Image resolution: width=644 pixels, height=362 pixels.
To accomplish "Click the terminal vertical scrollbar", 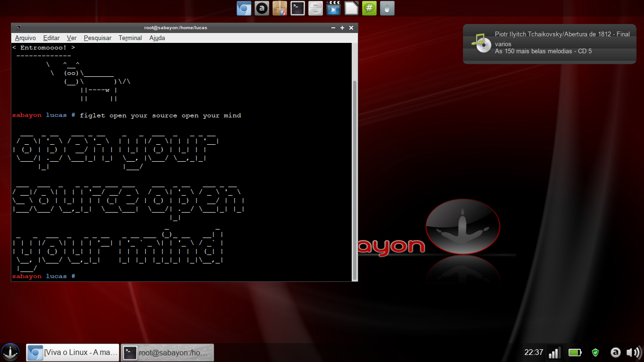I will pyautogui.click(x=355, y=179).
